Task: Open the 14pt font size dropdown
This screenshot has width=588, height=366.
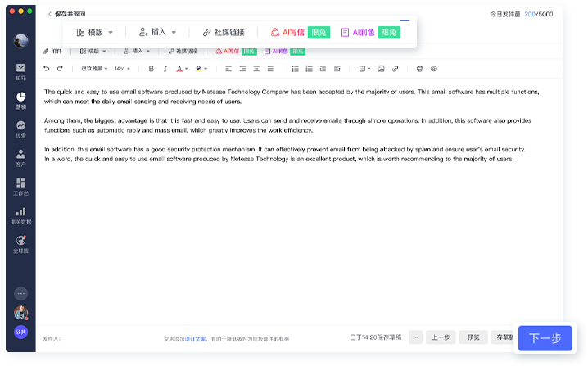Action: [123, 69]
